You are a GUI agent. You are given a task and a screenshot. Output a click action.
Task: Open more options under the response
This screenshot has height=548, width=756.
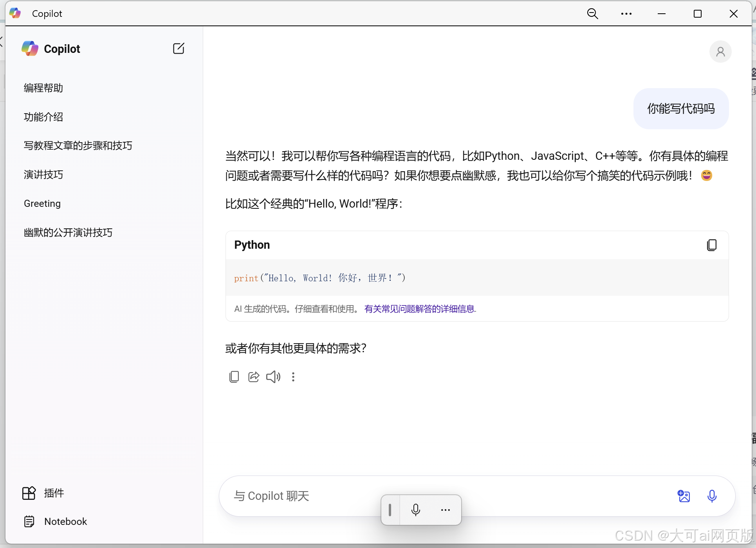pos(293,377)
